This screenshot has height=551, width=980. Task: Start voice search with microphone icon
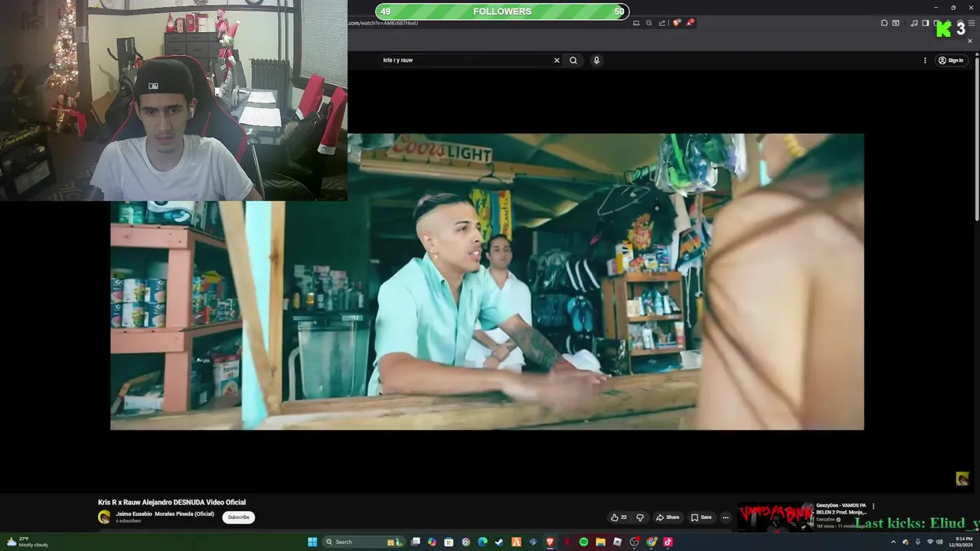(x=596, y=60)
